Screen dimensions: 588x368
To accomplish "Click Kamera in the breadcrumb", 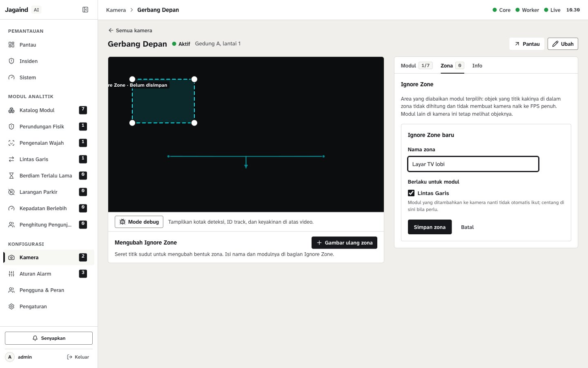I will coord(116,10).
